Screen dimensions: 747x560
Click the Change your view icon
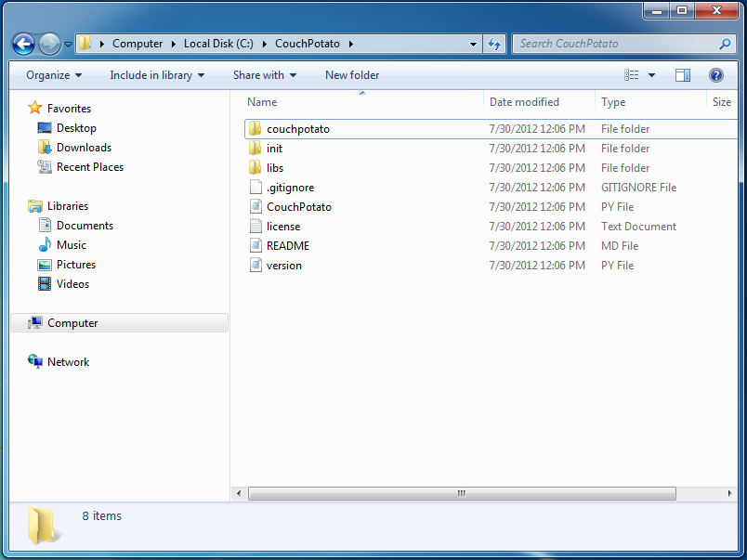coord(632,75)
